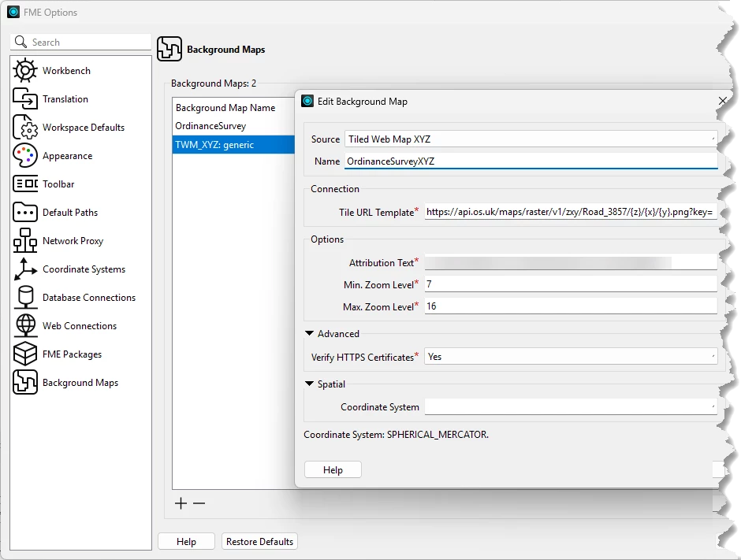Select TWM_XYZ: generic row
The width and height of the screenshot is (741, 560).
233,144
